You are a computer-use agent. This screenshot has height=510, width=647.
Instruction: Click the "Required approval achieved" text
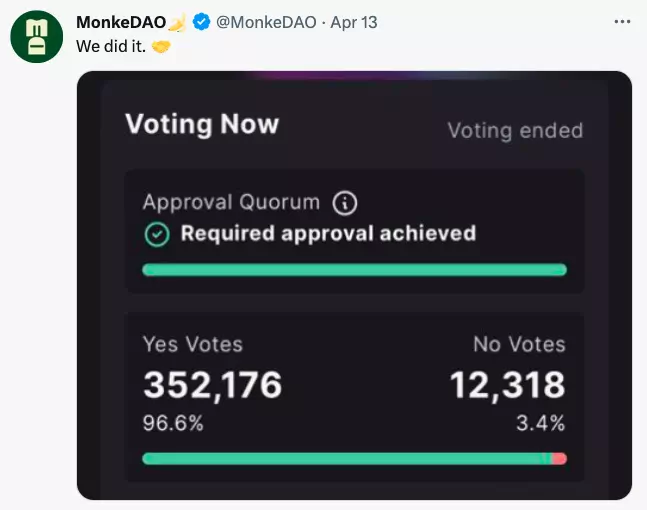click(328, 234)
